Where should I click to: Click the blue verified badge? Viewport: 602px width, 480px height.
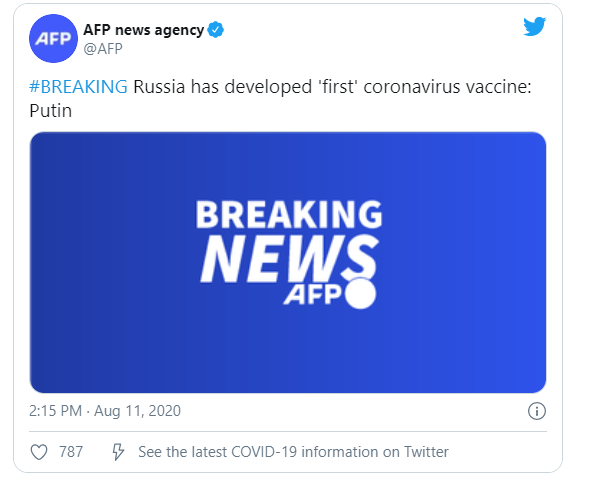[216, 30]
